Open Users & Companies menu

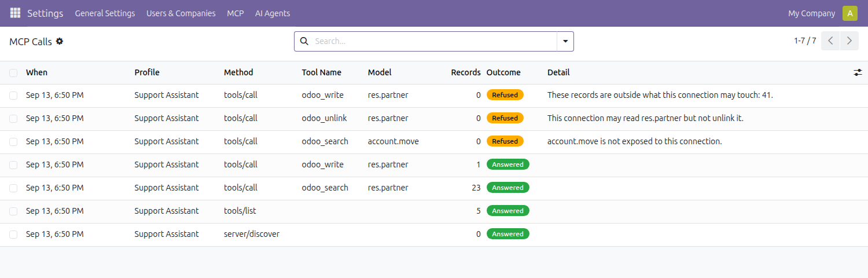[181, 13]
